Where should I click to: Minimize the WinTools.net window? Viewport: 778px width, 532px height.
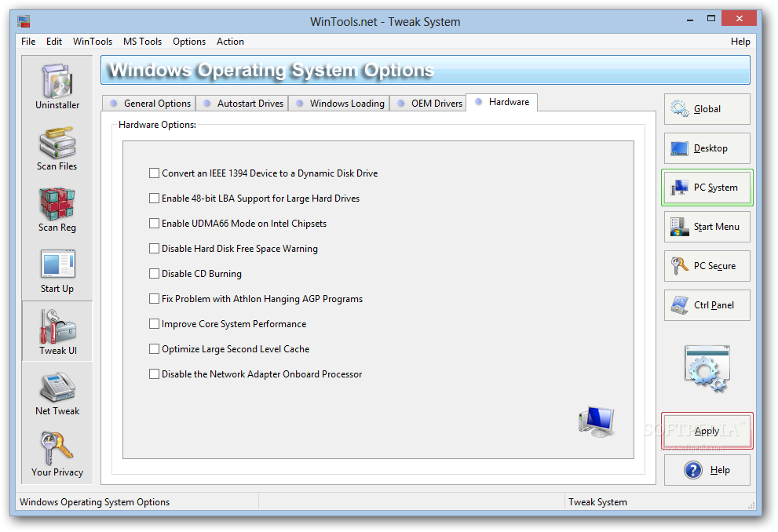pos(690,20)
